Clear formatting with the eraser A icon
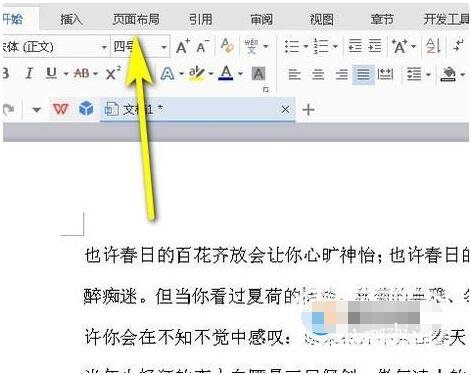The image size is (471, 375). coord(227,46)
